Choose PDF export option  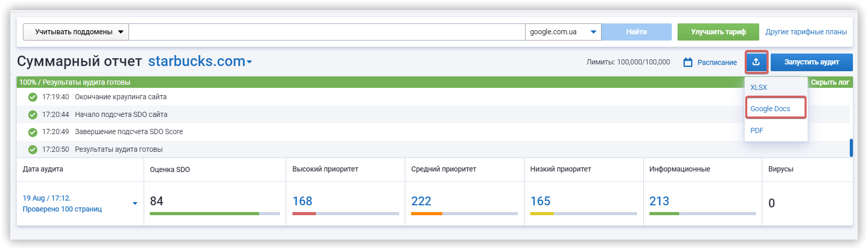click(x=757, y=130)
